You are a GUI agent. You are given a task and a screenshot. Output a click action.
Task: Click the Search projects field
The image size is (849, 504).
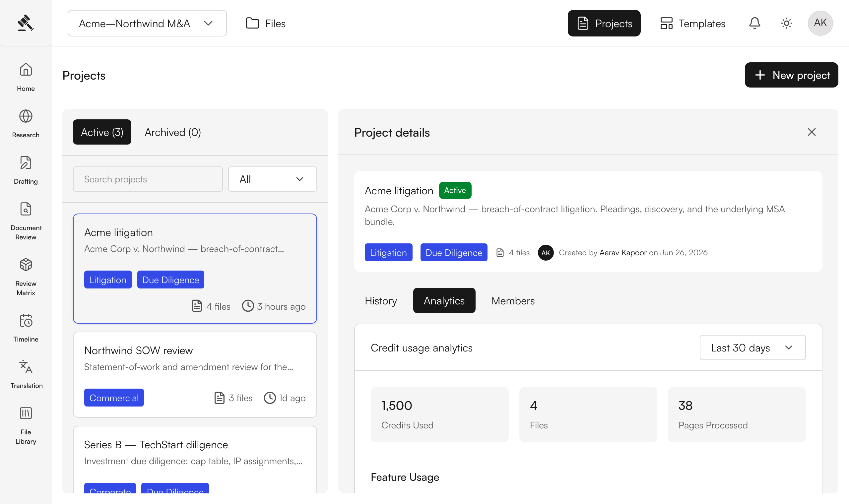coord(148,179)
